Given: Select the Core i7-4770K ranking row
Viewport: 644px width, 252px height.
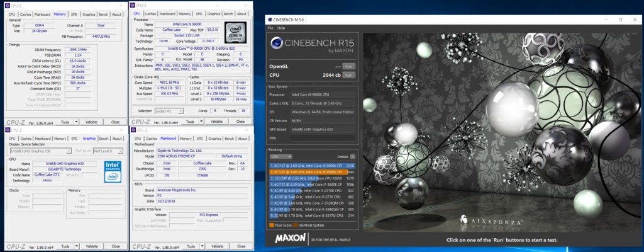Looking at the screenshot, I should pyautogui.click(x=312, y=191).
